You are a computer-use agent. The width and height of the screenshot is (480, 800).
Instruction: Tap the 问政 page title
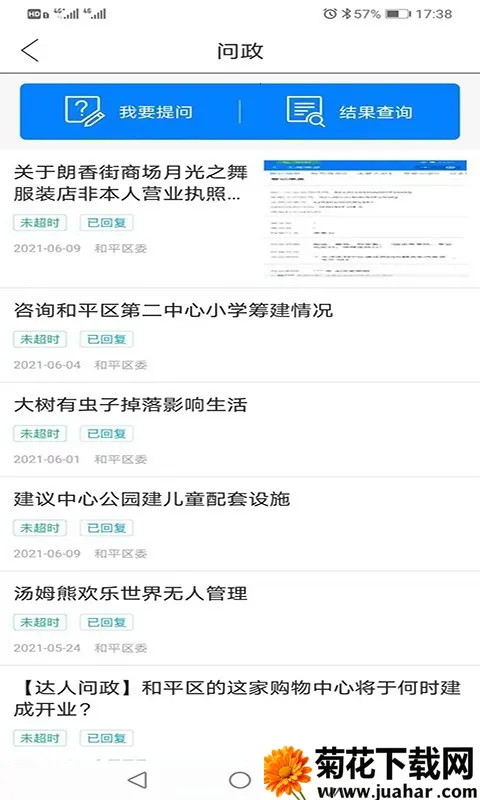[x=240, y=51]
